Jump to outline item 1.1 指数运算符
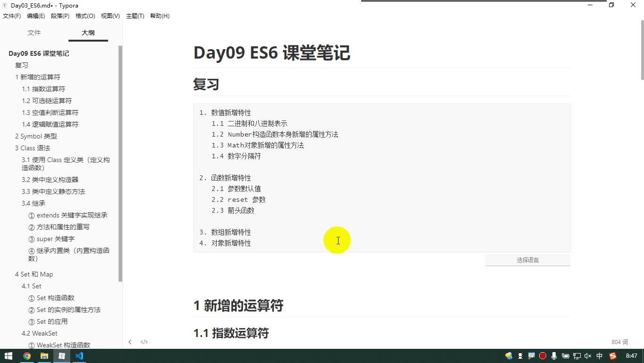644x363 pixels. click(x=43, y=89)
